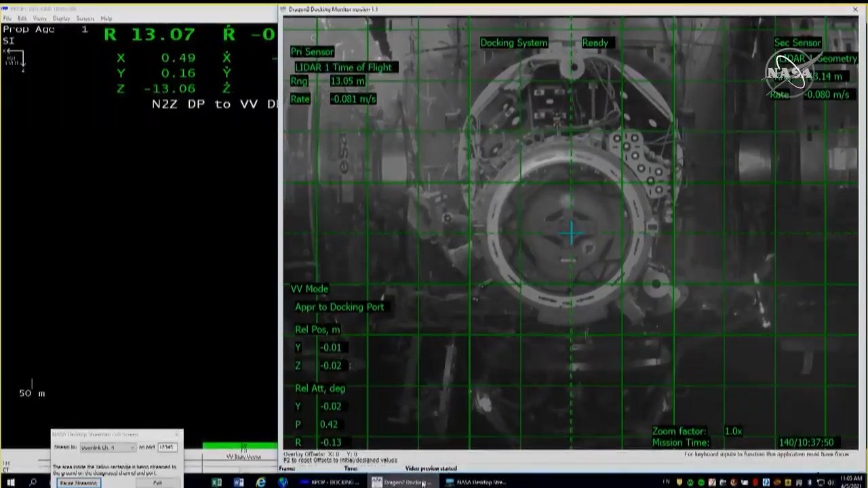
Task: Click the 'on port' number field
Action: click(x=167, y=447)
